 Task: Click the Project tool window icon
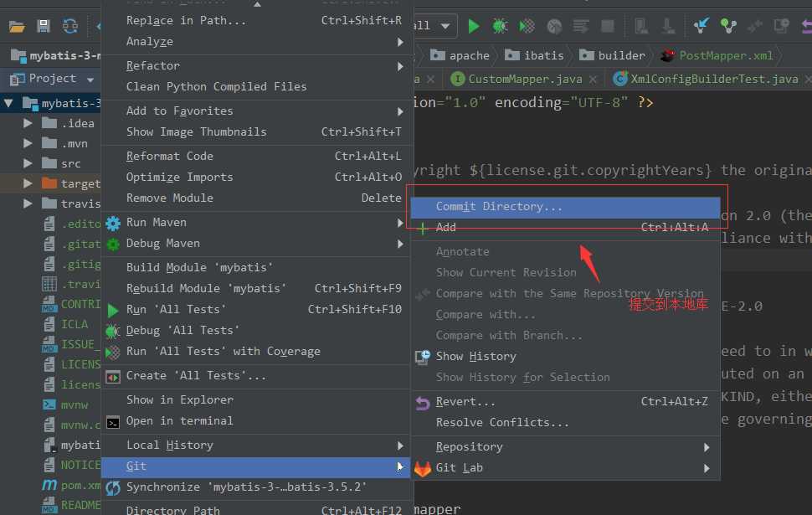(17, 79)
